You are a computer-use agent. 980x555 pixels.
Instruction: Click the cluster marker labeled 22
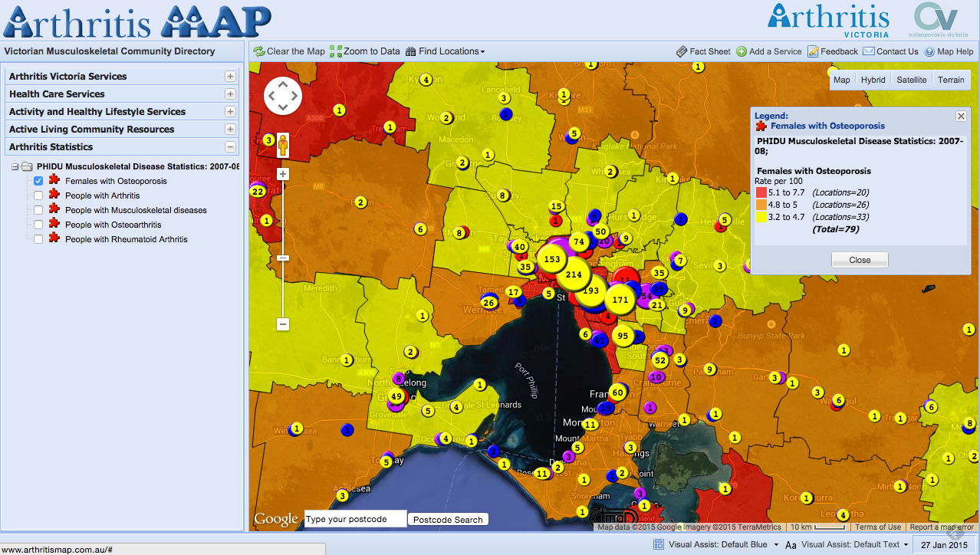(x=258, y=191)
